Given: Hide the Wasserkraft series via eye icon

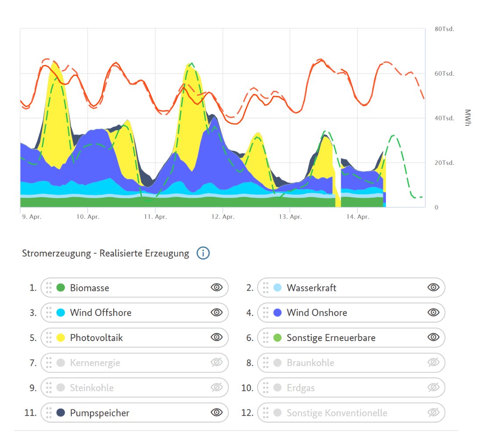Looking at the screenshot, I should [433, 288].
